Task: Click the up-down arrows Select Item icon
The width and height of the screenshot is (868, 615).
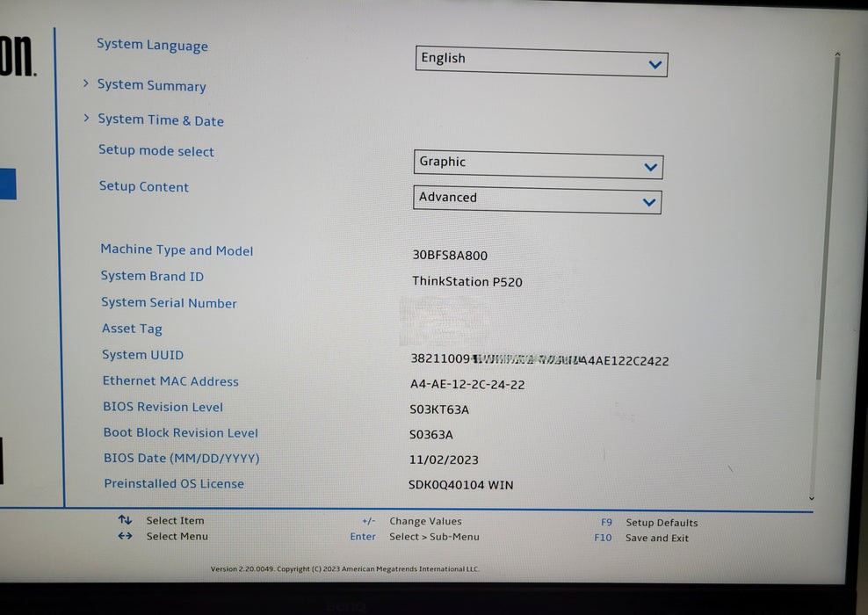Action: [125, 520]
